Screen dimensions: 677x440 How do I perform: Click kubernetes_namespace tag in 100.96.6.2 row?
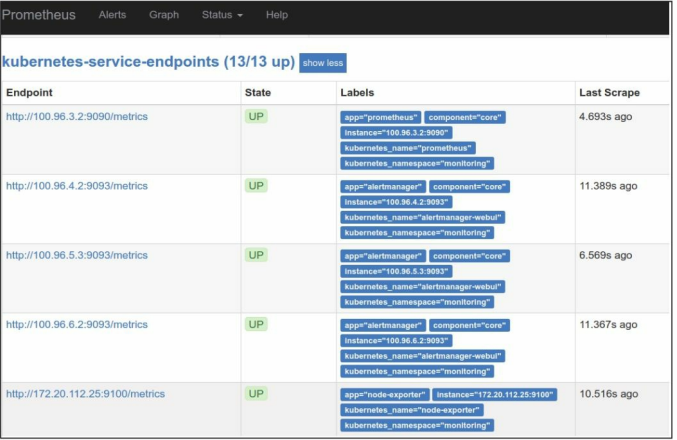tap(417, 372)
